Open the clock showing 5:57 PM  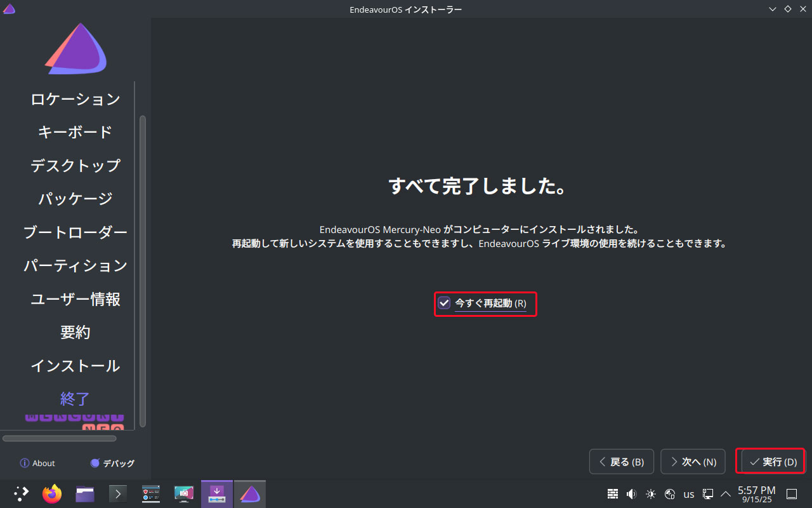coord(757,494)
